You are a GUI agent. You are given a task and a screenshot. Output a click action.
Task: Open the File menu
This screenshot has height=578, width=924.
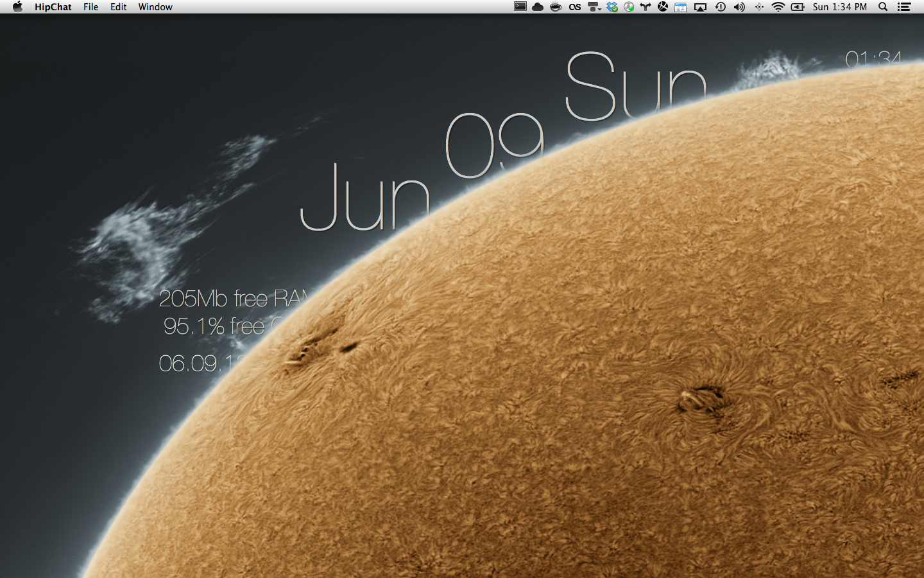point(91,7)
